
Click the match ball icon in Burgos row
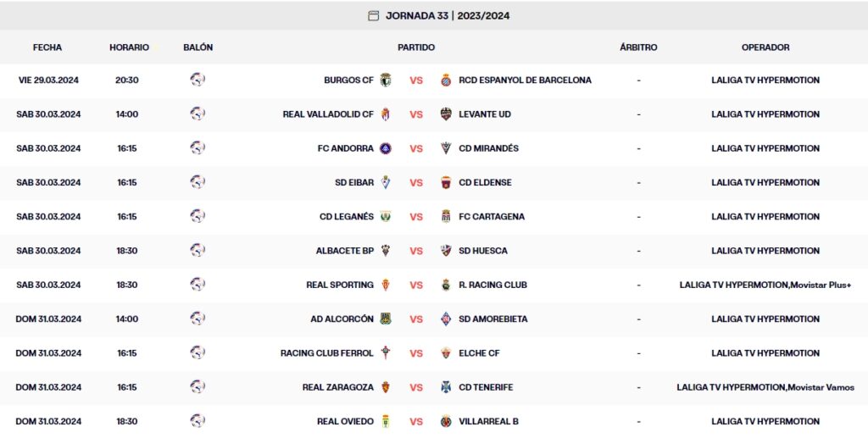coord(198,80)
